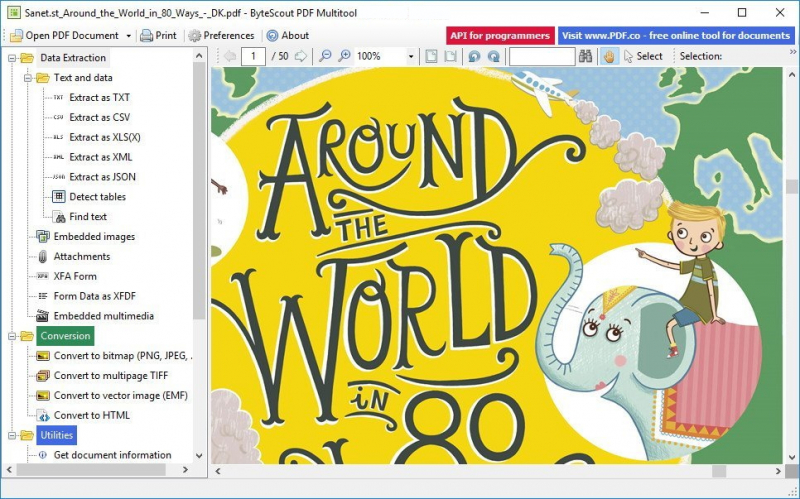Screen dimensions: 800x499
Task: Select the Utilities category
Action: (x=57, y=435)
